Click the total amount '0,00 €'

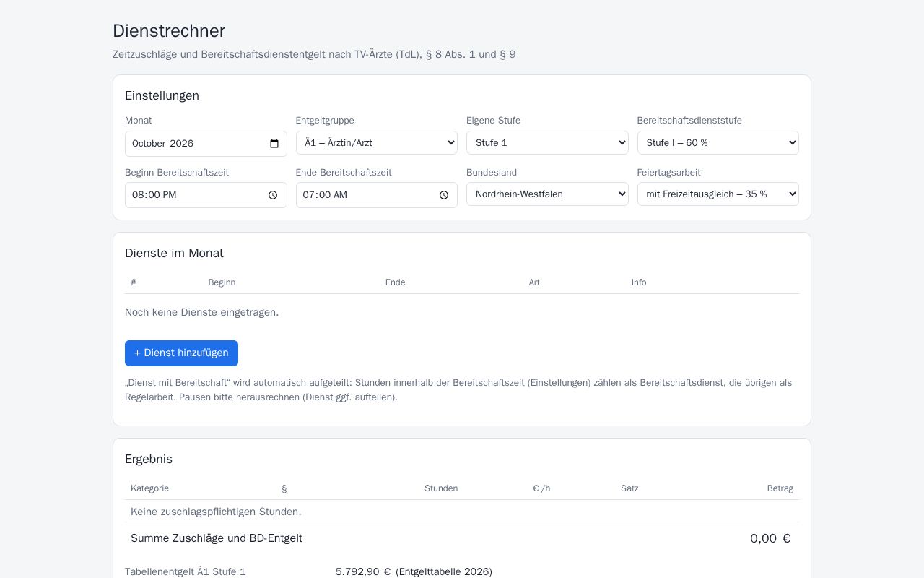770,538
